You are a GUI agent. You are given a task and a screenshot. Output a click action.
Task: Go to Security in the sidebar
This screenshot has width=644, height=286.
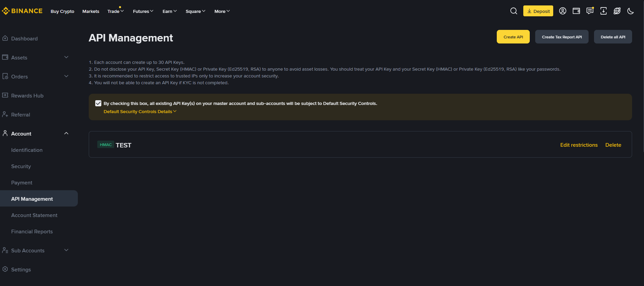pos(21,166)
